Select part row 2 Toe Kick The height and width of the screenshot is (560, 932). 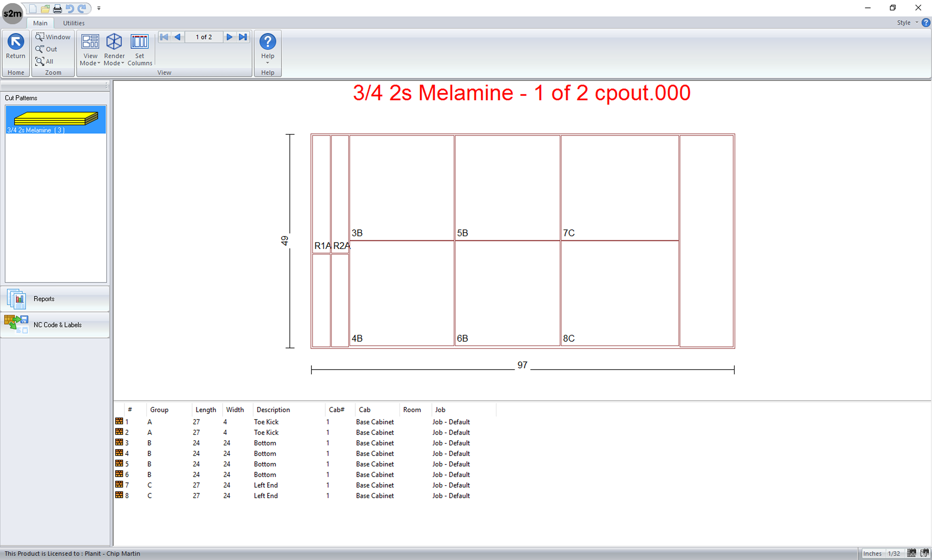click(305, 432)
